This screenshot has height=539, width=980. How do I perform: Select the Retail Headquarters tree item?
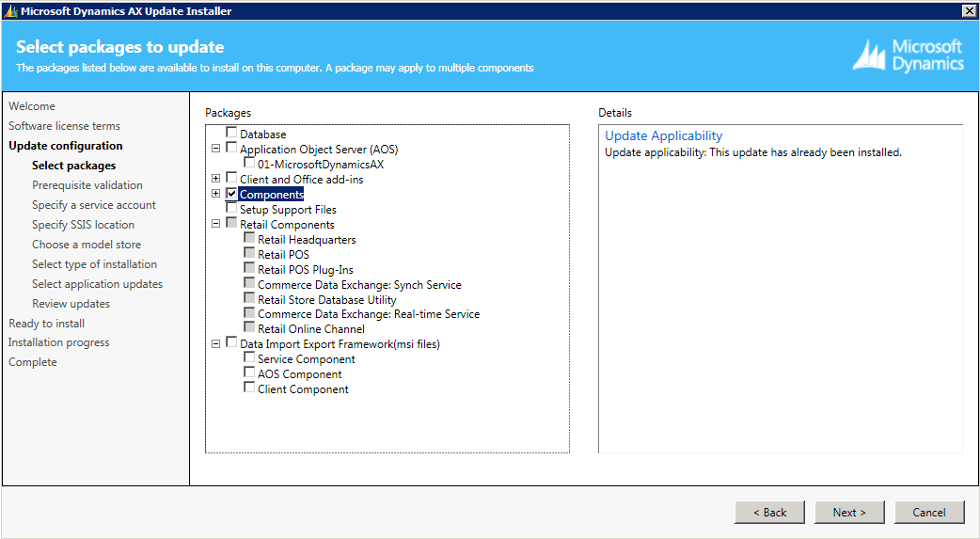(307, 240)
